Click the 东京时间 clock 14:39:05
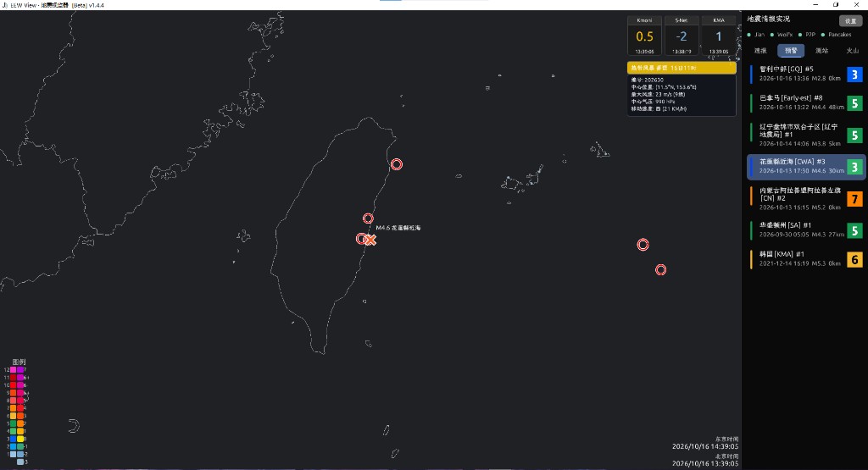 [x=705, y=446]
